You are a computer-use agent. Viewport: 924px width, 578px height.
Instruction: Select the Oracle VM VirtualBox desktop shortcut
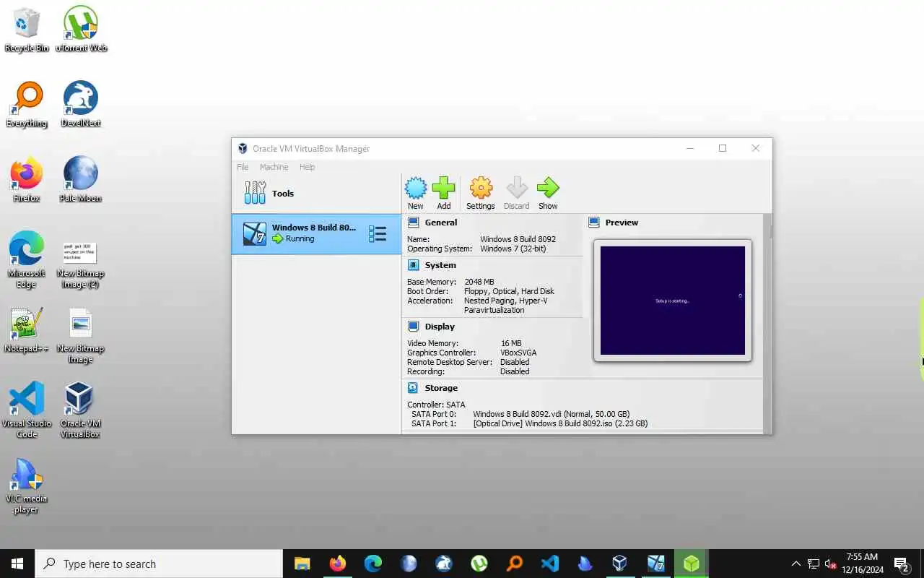[81, 410]
